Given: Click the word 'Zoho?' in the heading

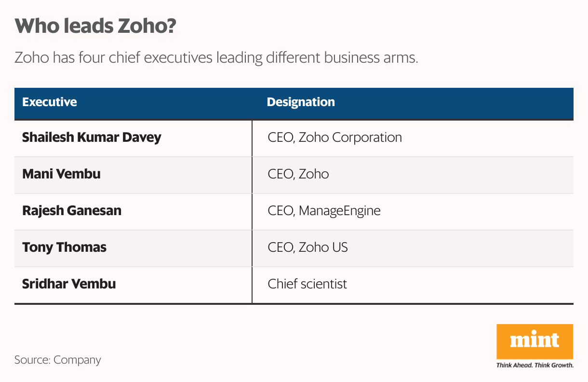Looking at the screenshot, I should [x=147, y=26].
